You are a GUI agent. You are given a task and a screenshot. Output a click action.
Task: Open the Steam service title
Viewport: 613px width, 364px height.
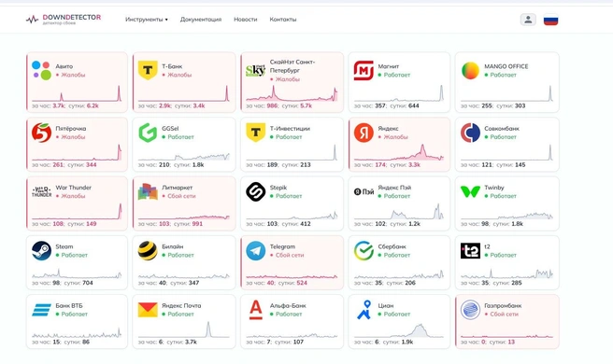tap(64, 246)
